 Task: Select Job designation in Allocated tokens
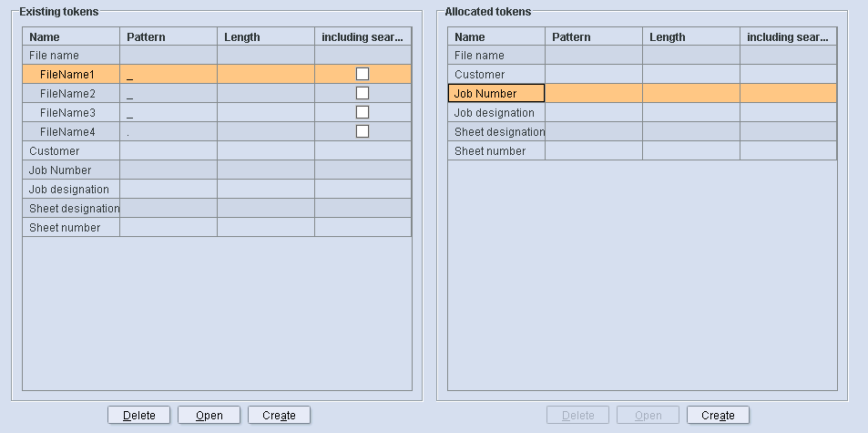[495, 113]
